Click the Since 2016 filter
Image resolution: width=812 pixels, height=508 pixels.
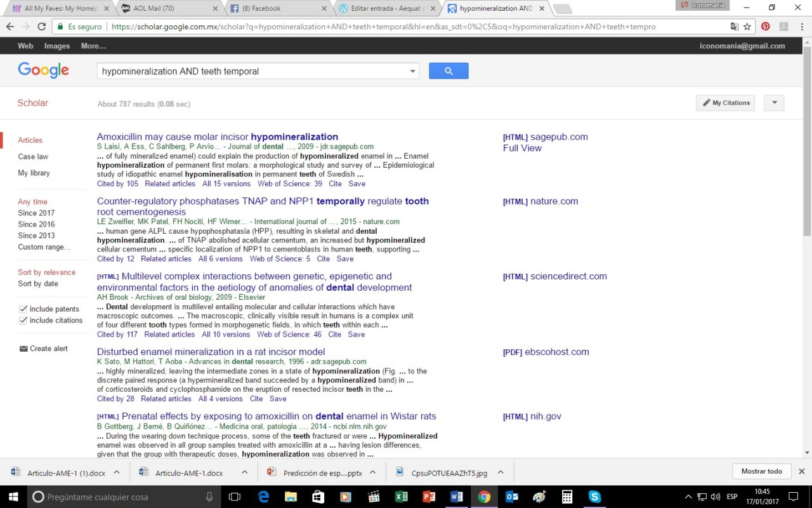[x=36, y=224]
